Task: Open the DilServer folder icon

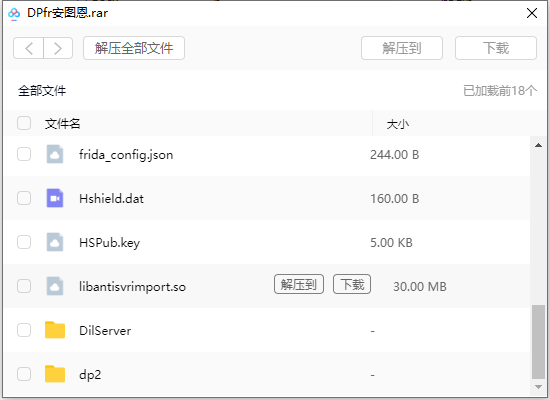Action: (x=55, y=330)
